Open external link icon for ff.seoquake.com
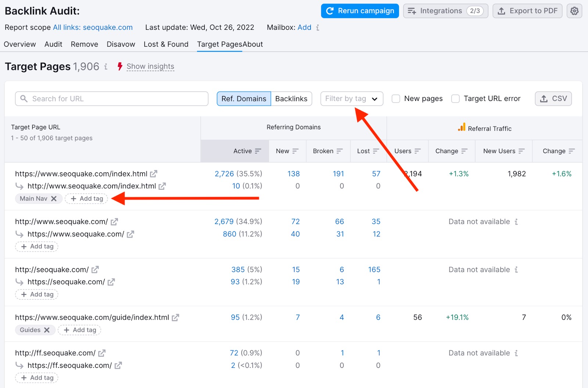588x388 pixels. tap(102, 353)
